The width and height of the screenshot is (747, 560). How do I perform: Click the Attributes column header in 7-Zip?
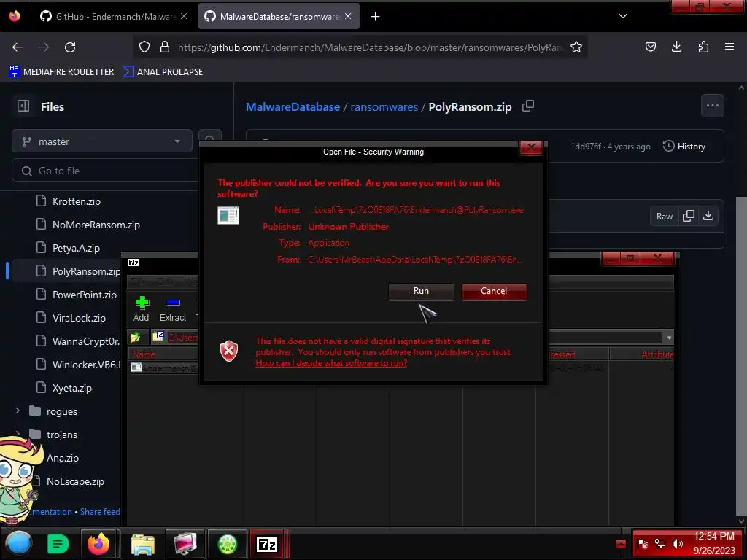pyautogui.click(x=657, y=354)
